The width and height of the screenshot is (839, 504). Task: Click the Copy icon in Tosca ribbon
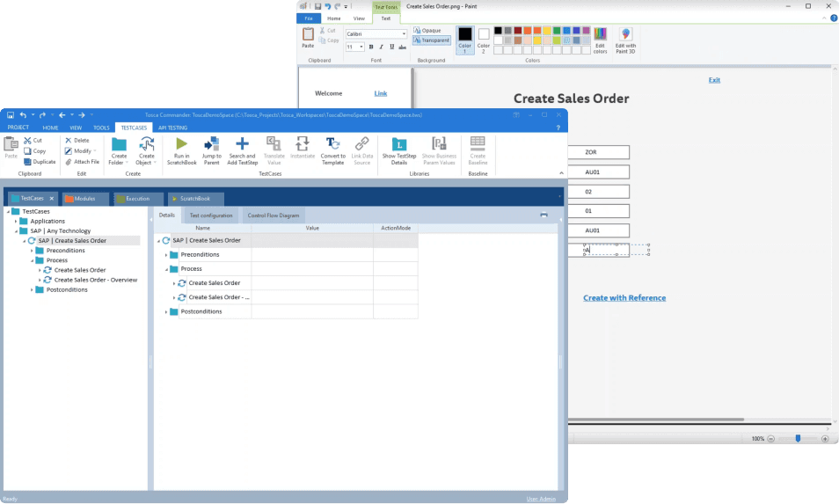click(x=27, y=151)
